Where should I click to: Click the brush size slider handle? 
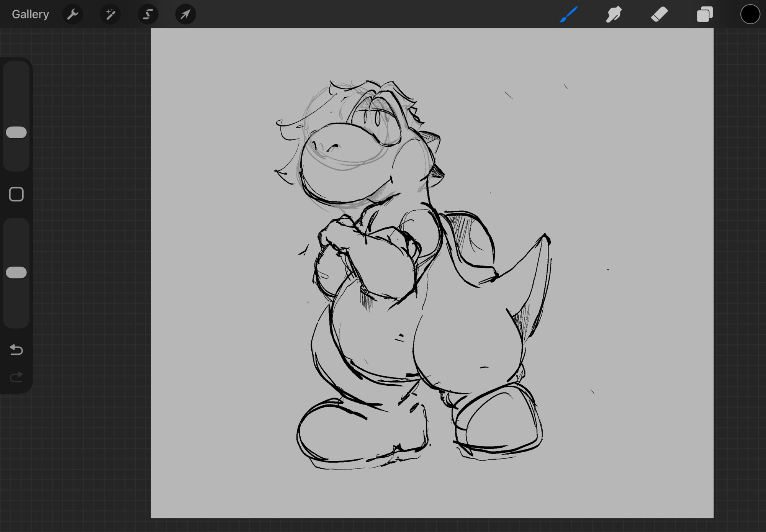(x=16, y=133)
